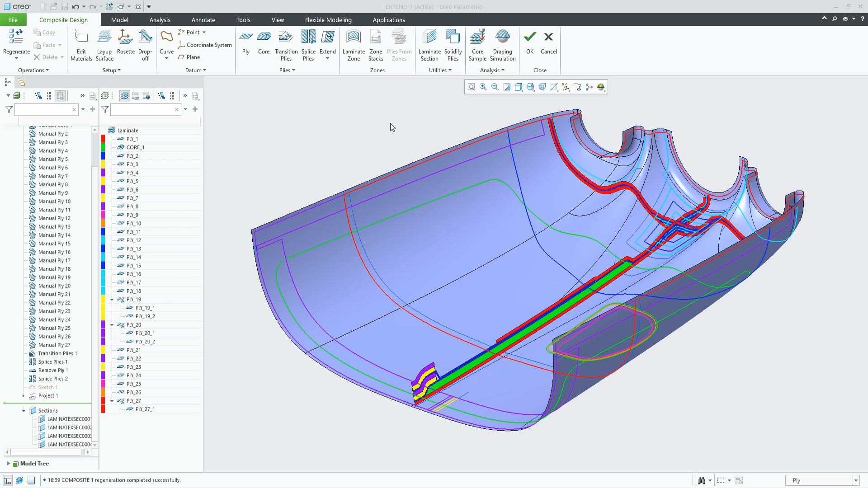This screenshot has height=488, width=868.
Task: Toggle the draping table view in laminate tree toolbar
Action: [x=146, y=96]
